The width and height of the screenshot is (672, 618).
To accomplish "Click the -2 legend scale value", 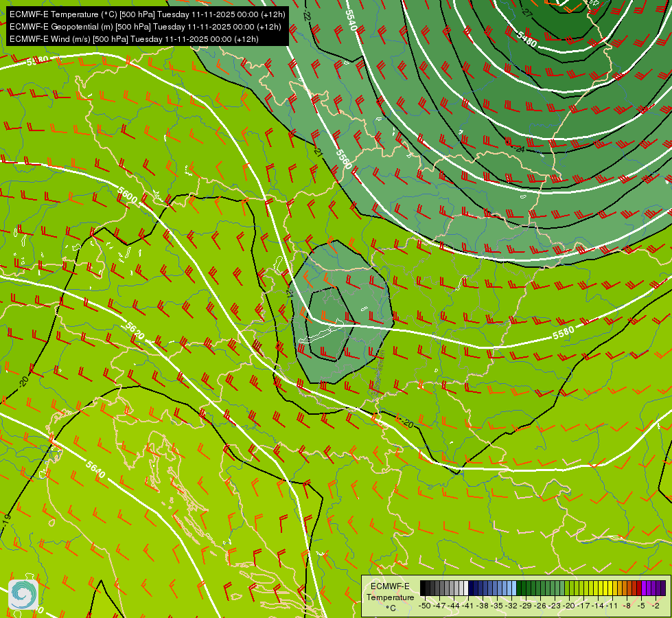I will 656,606.
